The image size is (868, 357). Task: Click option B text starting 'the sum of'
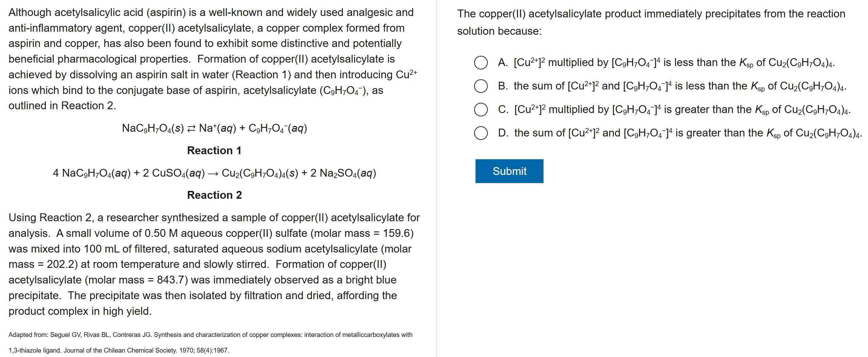680,86
